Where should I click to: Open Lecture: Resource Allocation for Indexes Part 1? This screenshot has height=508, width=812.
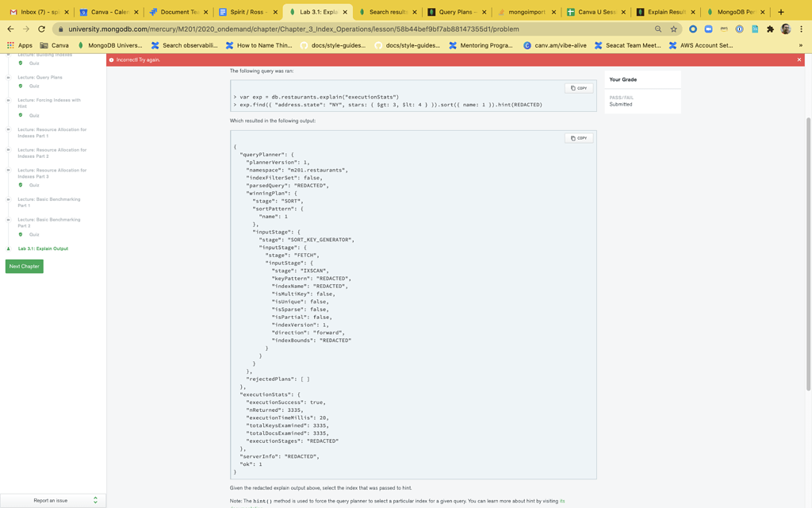coord(52,133)
